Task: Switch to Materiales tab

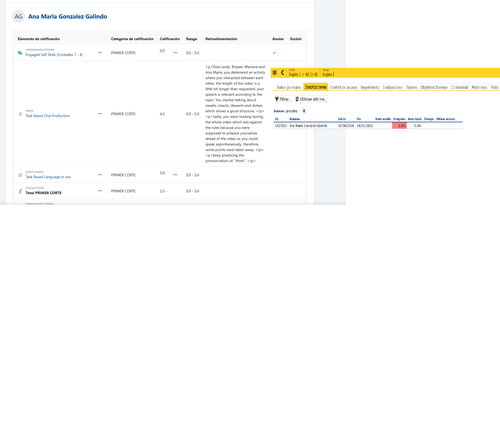Action: (479, 87)
